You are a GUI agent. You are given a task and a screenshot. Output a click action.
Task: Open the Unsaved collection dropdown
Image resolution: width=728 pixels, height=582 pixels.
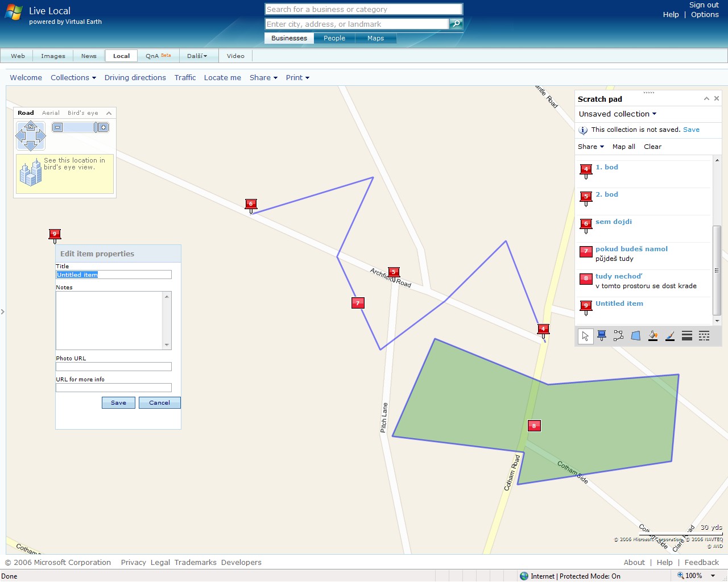(618, 114)
